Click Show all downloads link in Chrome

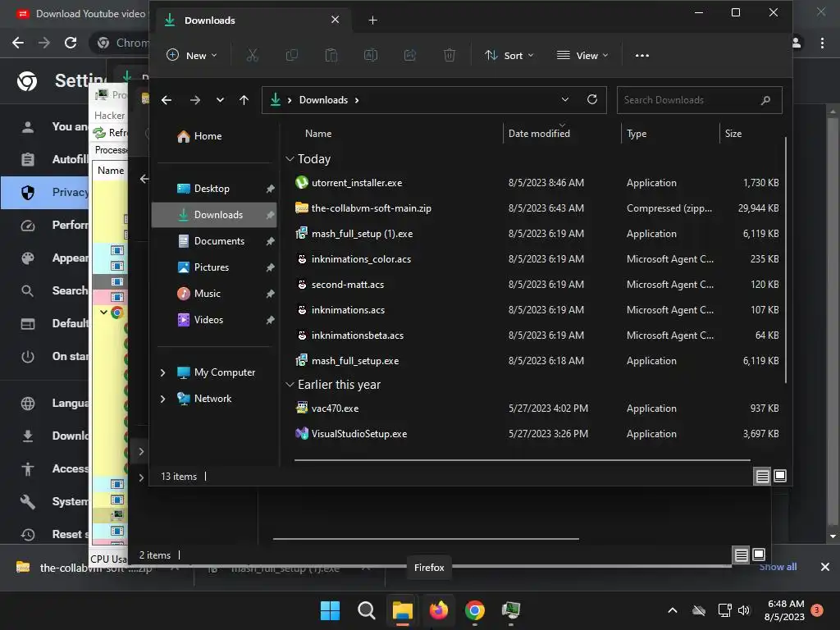[x=778, y=567]
